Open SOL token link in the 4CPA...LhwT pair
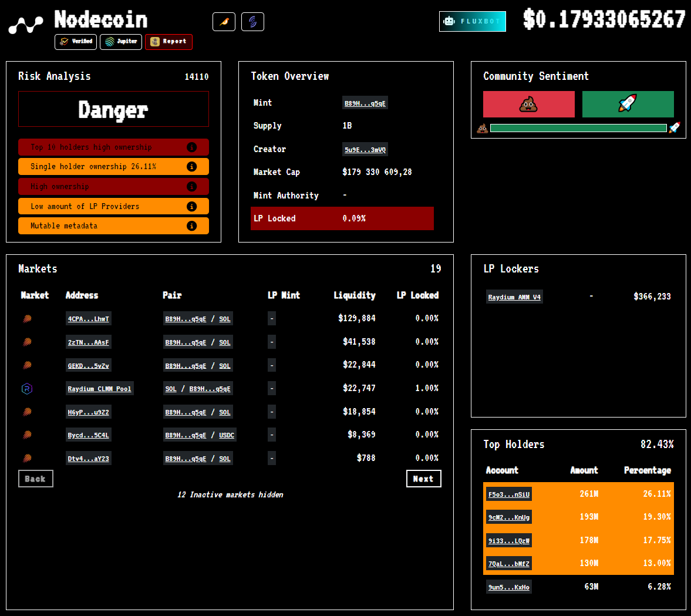 coord(225,319)
